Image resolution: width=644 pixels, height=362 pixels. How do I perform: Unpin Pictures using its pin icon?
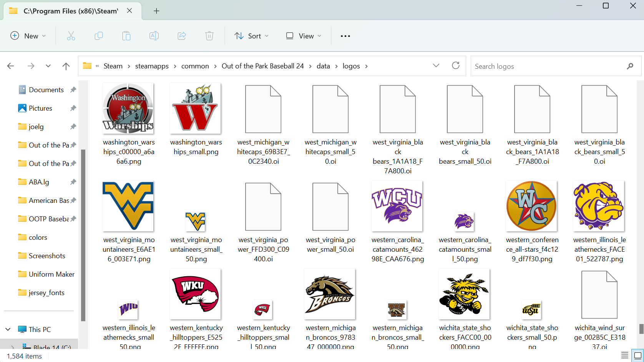tap(73, 108)
